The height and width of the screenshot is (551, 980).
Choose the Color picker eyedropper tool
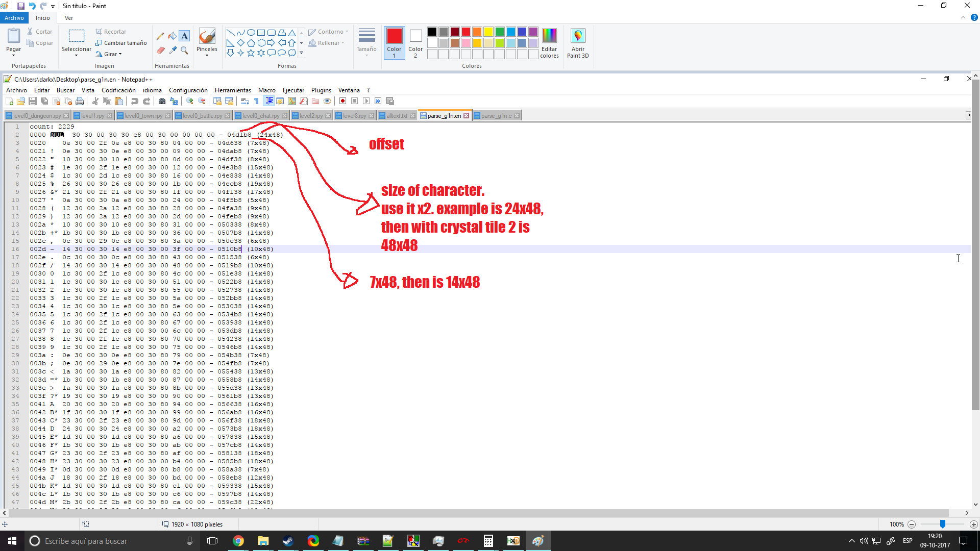[x=173, y=50]
